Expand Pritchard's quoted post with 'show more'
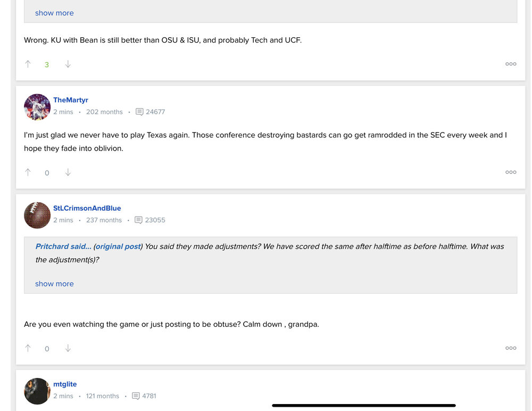 (x=54, y=284)
